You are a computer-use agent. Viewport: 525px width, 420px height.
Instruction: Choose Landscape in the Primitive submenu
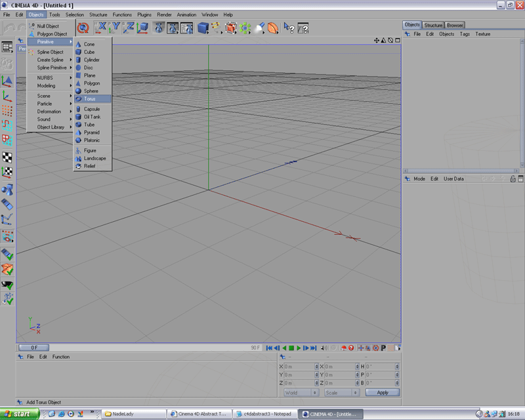pos(93,158)
